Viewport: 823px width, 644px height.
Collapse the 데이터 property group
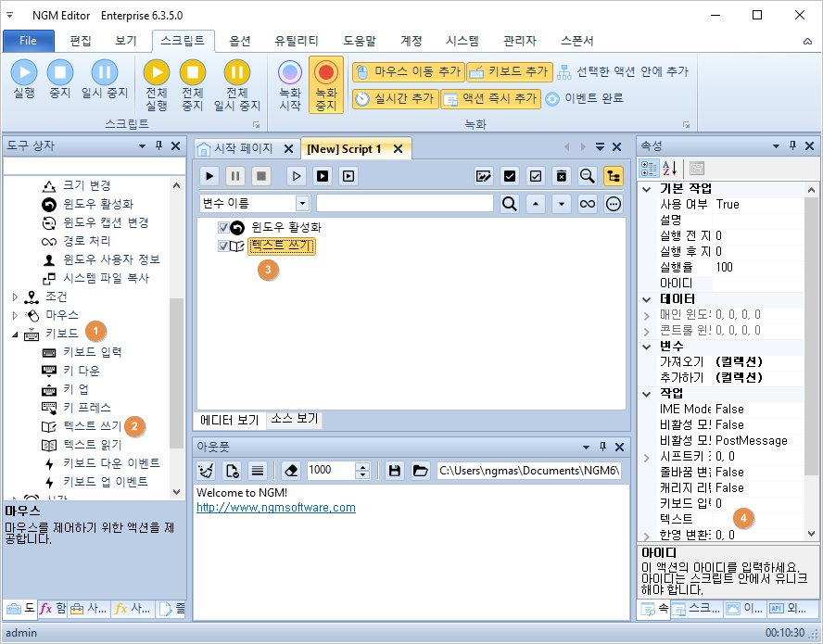pyautogui.click(x=647, y=299)
